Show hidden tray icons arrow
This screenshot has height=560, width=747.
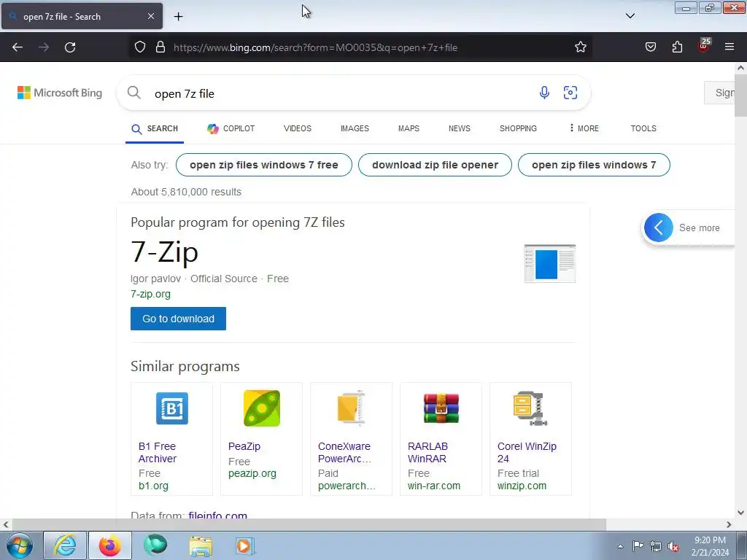[x=620, y=547]
